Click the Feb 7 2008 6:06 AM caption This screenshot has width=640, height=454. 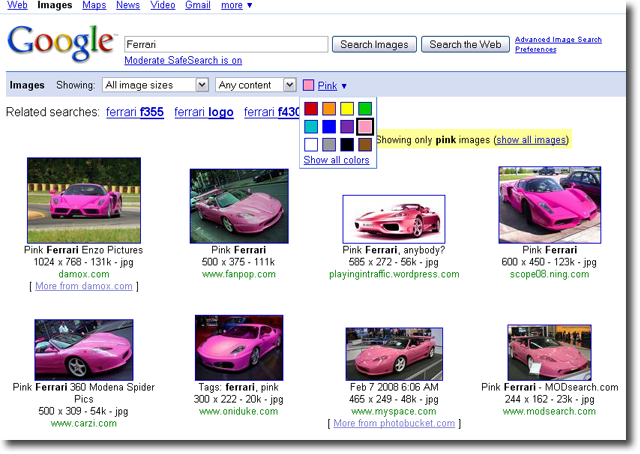394,387
